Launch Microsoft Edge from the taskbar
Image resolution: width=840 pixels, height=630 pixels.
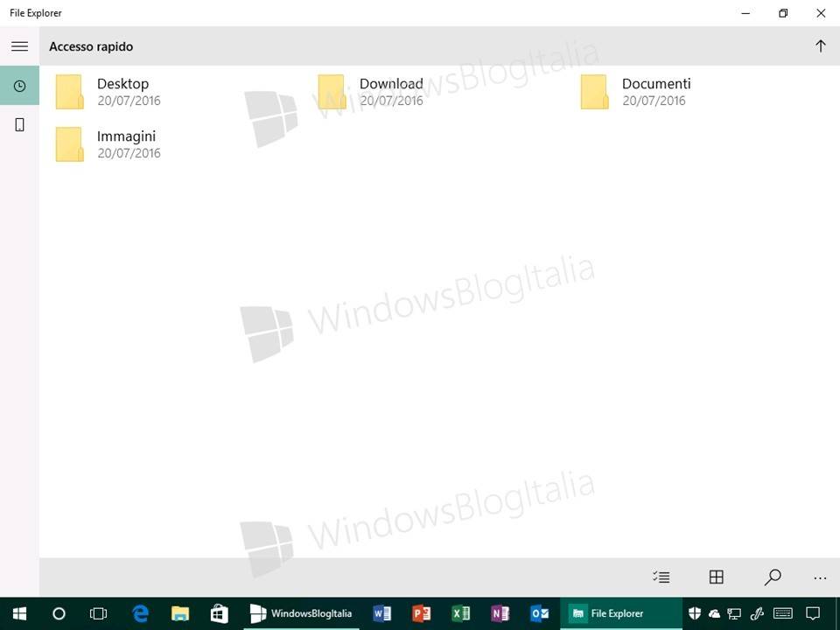click(140, 613)
